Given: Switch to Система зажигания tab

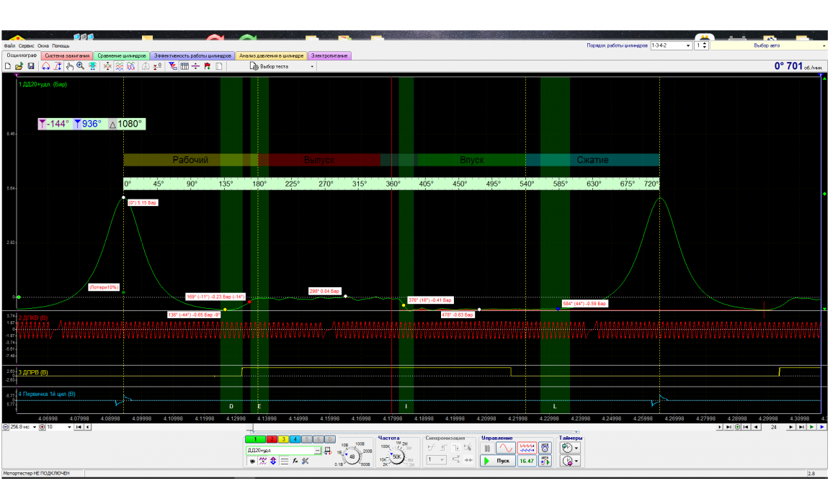Looking at the screenshot, I should tap(67, 55).
